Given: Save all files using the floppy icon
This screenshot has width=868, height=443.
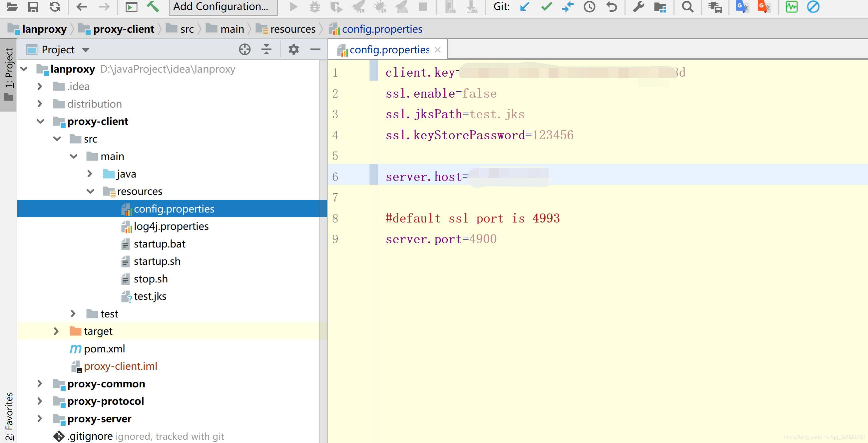Looking at the screenshot, I should tap(33, 6).
